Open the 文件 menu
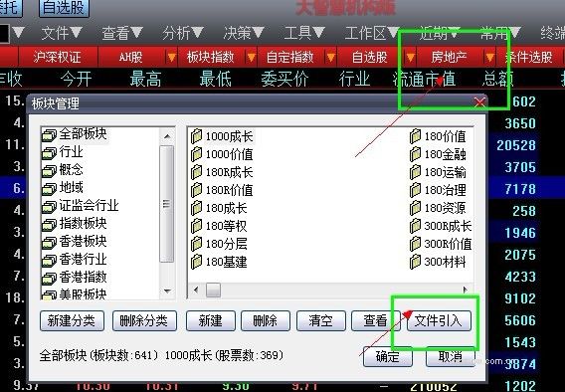The width and height of the screenshot is (565, 392). (x=62, y=34)
